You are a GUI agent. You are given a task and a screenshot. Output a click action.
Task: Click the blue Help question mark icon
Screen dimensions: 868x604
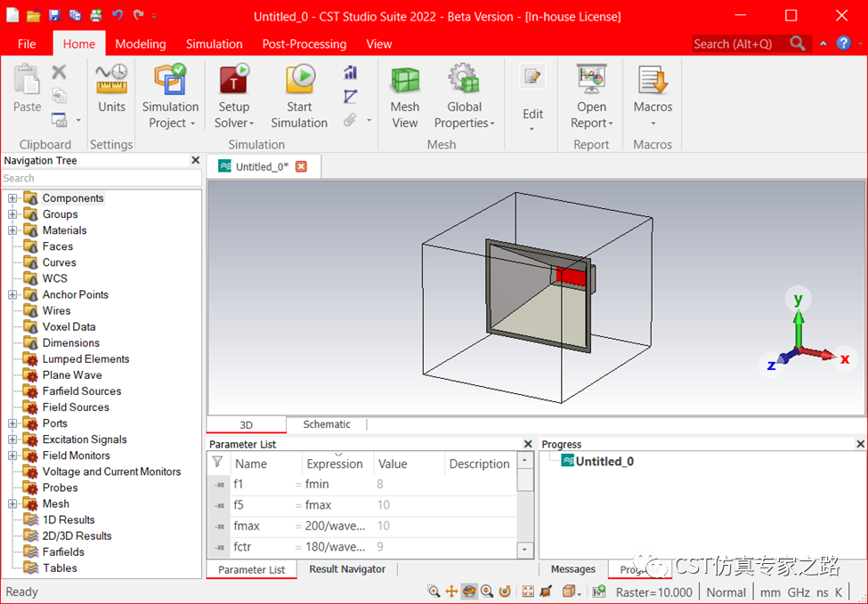844,43
